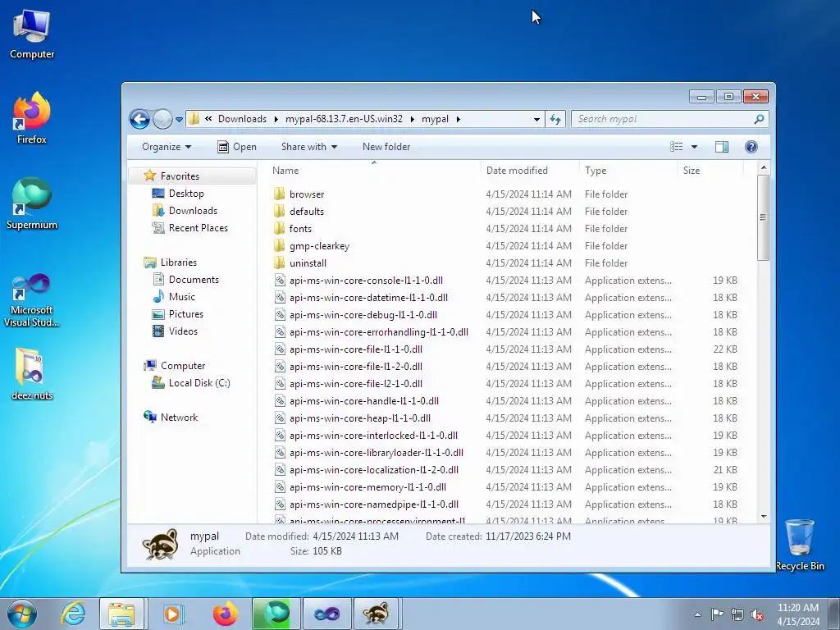Viewport: 840px width, 630px height.
Task: Open the view options dropdown arrow
Action: coord(694,147)
